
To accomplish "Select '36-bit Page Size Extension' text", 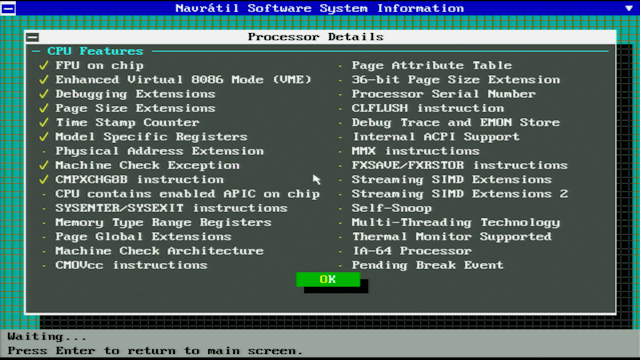I will click(x=456, y=80).
